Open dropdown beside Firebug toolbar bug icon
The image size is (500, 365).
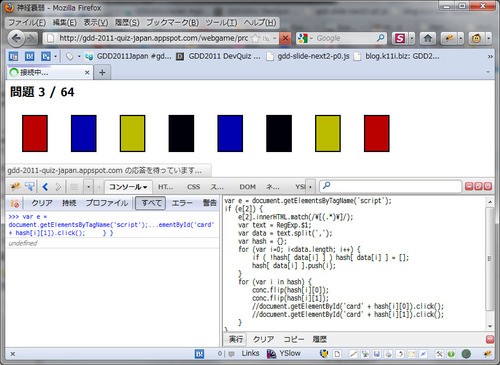[461, 39]
